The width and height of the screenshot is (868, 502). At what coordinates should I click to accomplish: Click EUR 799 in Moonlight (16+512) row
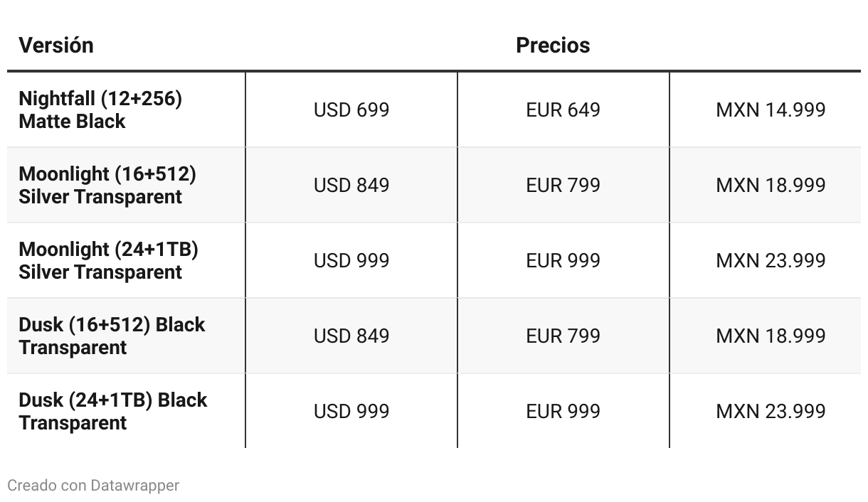point(563,185)
